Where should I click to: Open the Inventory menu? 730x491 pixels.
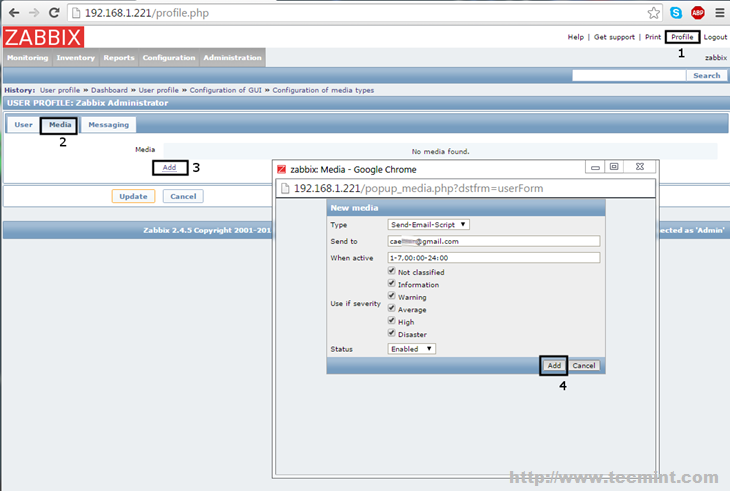point(75,58)
